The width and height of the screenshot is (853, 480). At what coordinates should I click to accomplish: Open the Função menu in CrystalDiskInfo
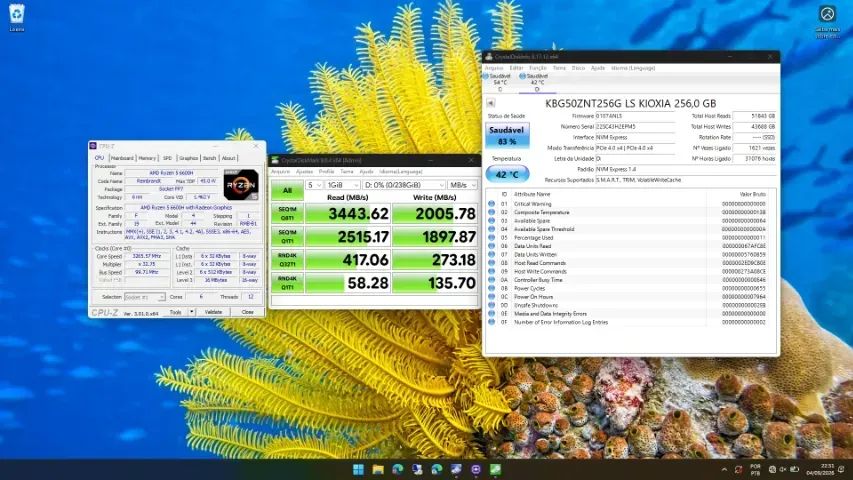[538, 68]
